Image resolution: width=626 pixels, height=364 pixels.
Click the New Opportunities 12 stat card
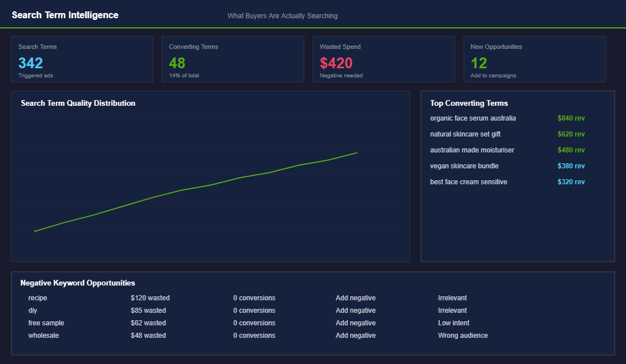coord(534,59)
